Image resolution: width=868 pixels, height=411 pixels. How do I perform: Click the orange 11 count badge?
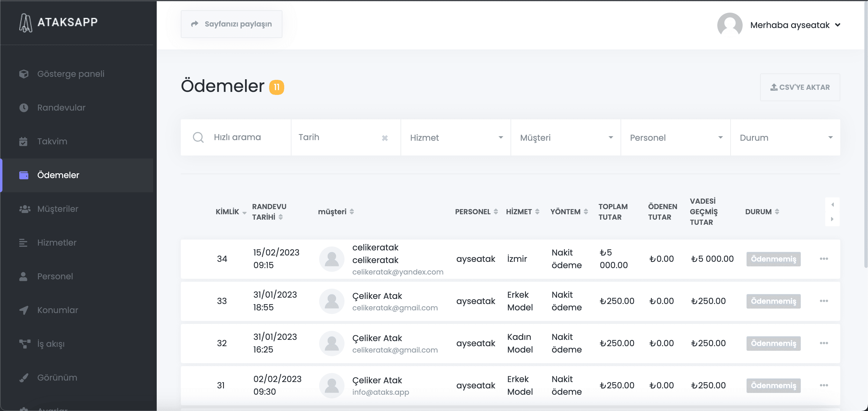(276, 87)
